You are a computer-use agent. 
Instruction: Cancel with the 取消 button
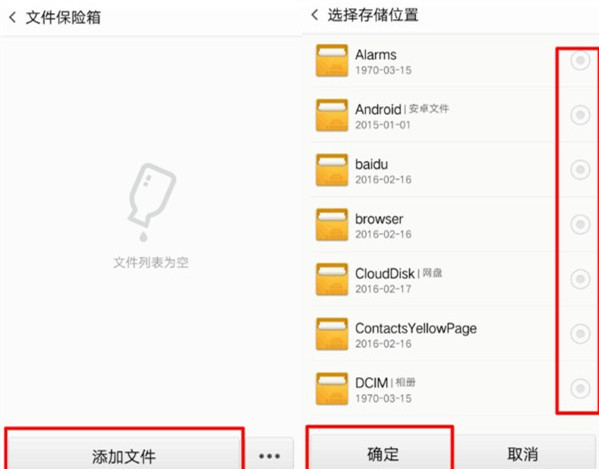point(523,453)
